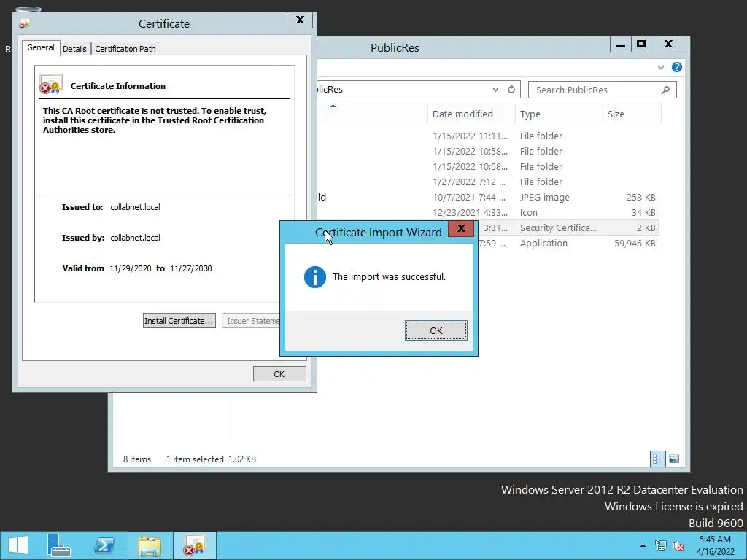Click Install Certificate button
747x560 pixels.
coord(179,321)
